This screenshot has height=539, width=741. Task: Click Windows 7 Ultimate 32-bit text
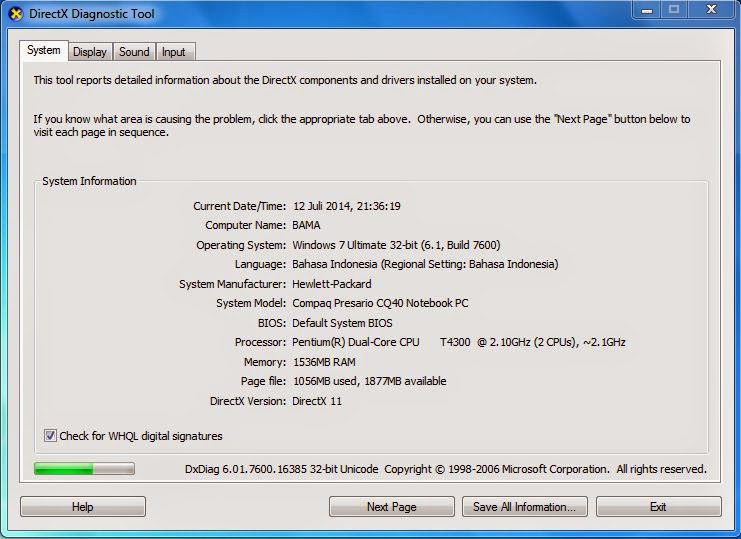coord(396,245)
